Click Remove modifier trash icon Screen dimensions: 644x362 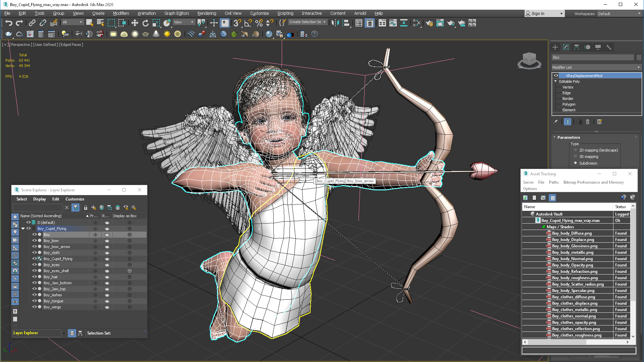(588, 122)
